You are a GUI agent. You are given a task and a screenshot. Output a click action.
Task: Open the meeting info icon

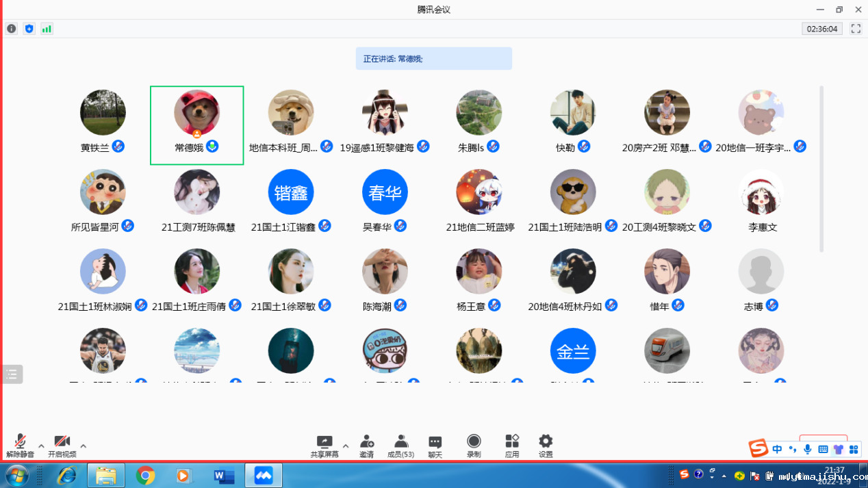(x=12, y=29)
